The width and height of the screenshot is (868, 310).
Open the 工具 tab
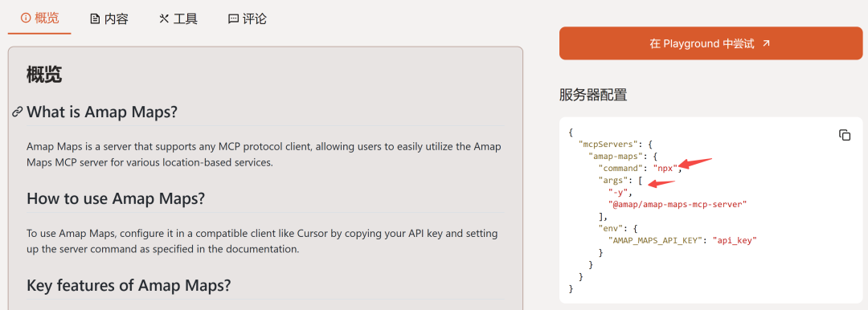178,19
